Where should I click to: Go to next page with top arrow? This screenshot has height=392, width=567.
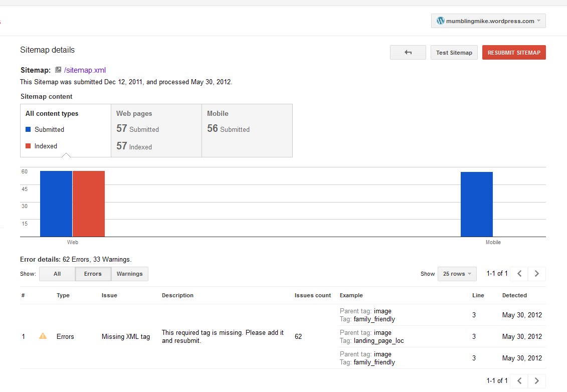537,274
